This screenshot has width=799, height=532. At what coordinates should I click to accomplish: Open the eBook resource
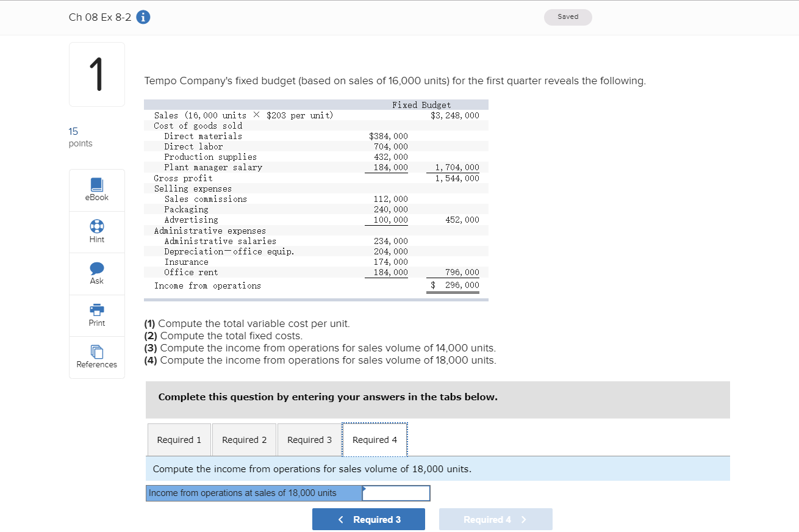pos(96,190)
